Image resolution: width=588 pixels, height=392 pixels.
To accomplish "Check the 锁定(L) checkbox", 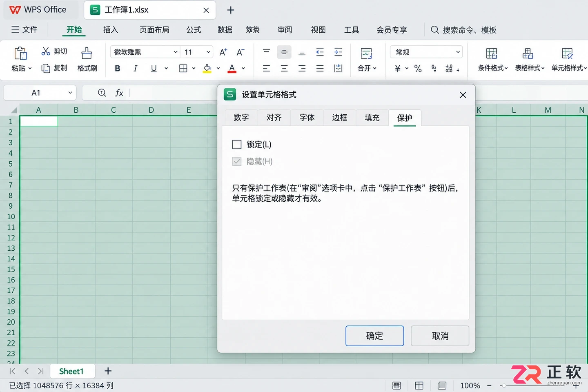I will pos(237,144).
